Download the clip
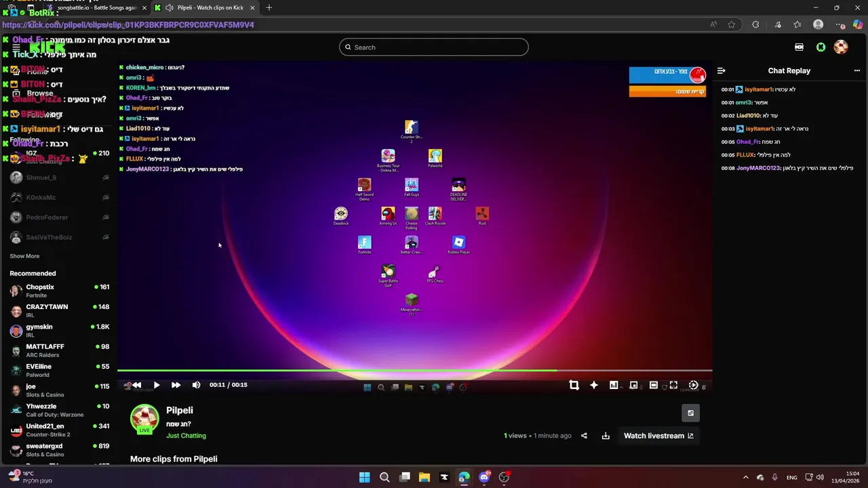Viewport: 868px width, 488px height. (x=606, y=436)
